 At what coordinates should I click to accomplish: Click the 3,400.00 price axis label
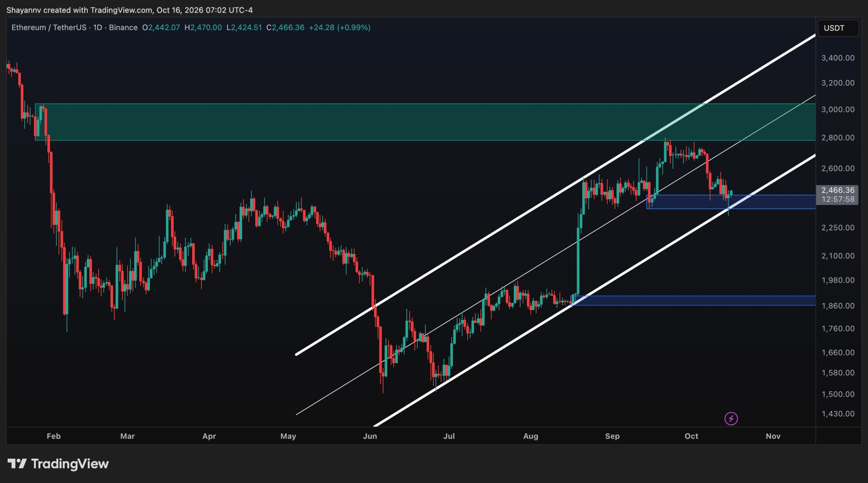(837, 58)
